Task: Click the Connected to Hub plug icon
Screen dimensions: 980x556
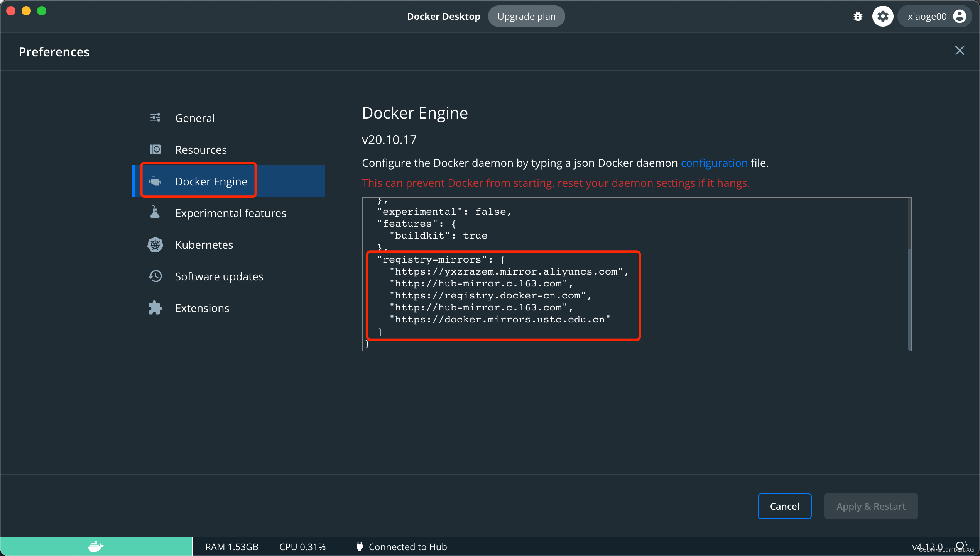Action: tap(359, 546)
